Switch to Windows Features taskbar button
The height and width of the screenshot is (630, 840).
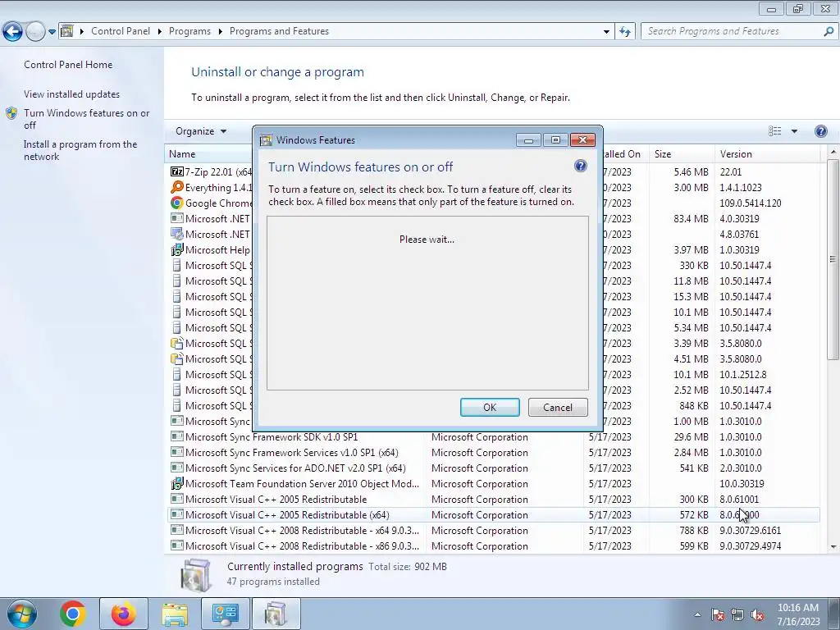coord(276,614)
